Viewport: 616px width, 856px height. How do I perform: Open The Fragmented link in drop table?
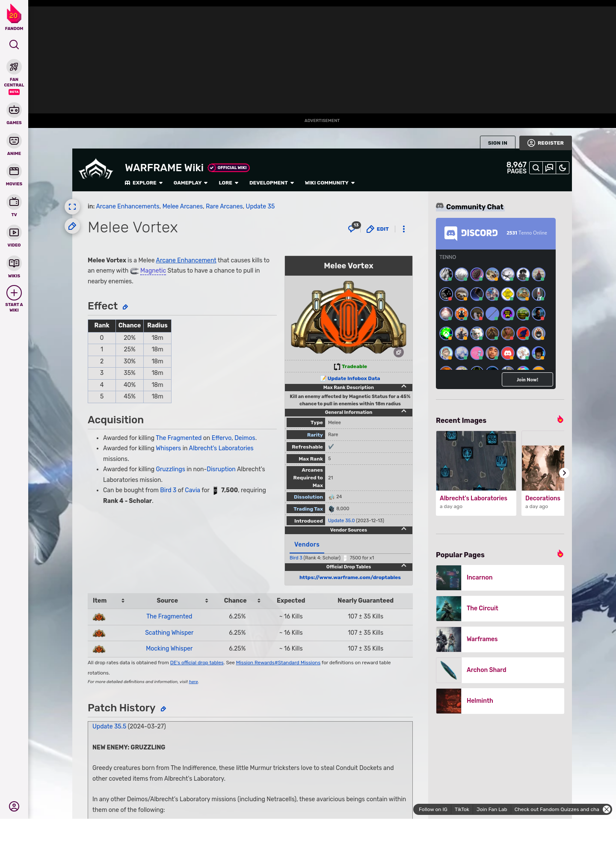tap(169, 616)
